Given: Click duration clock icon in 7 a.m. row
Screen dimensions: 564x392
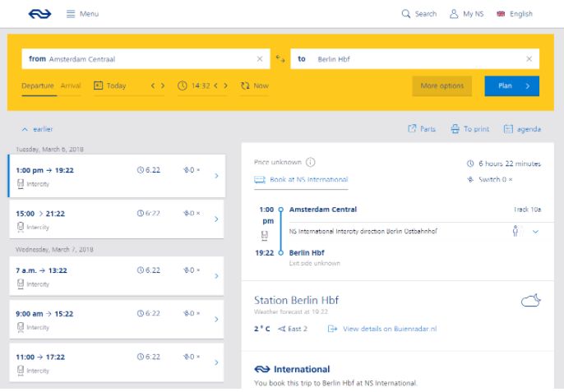Looking at the screenshot, I should tap(141, 270).
